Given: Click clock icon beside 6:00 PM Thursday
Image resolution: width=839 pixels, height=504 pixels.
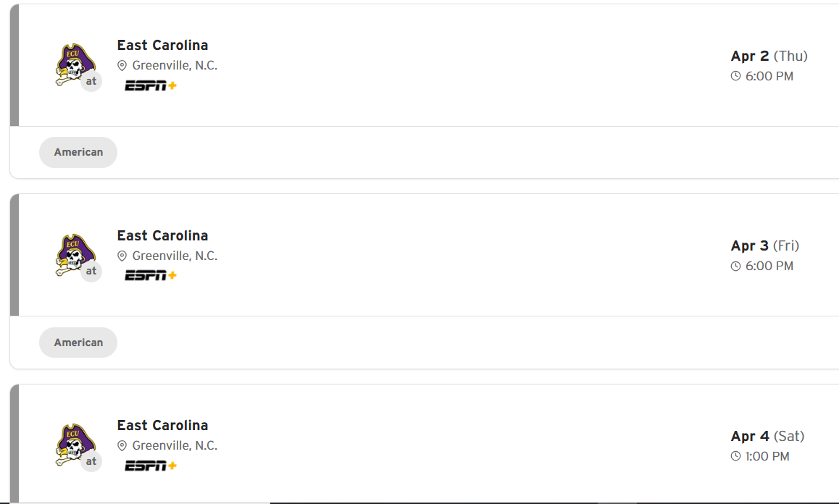Looking at the screenshot, I should coord(736,76).
